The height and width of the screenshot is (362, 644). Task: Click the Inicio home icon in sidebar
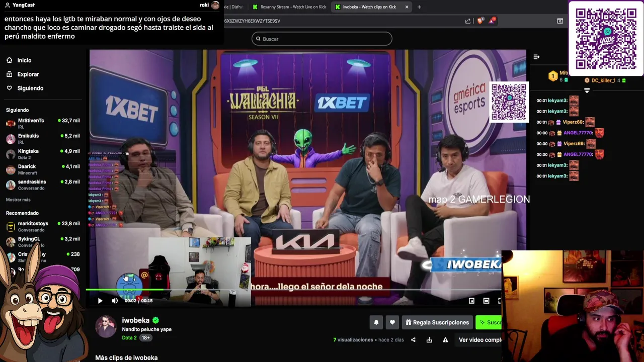9,60
